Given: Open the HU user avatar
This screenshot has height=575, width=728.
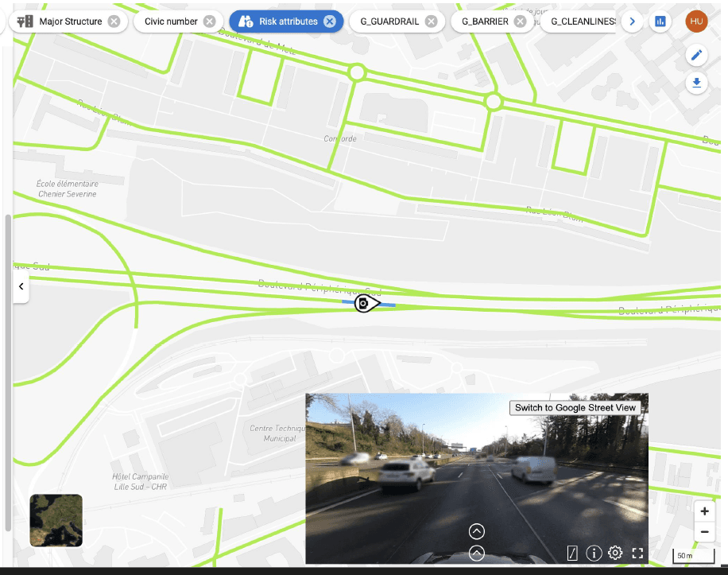Looking at the screenshot, I should 696,21.
